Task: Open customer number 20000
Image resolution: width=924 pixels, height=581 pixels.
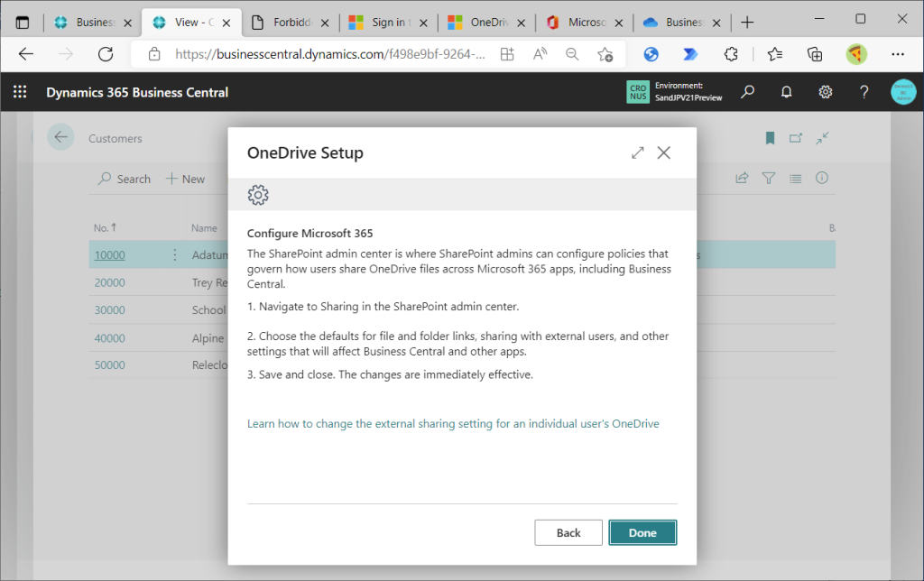Action: (x=109, y=283)
